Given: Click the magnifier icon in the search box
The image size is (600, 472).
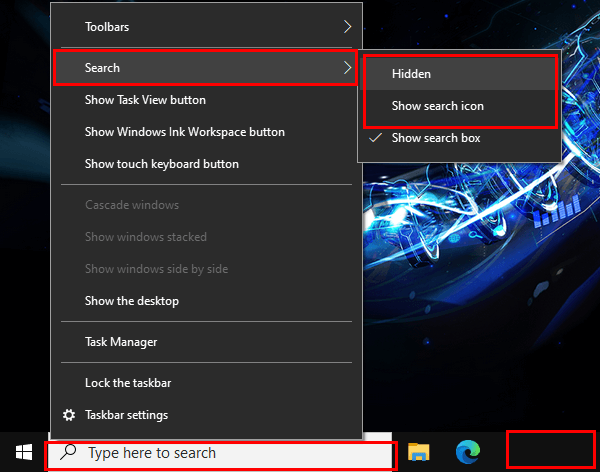Looking at the screenshot, I should (x=68, y=453).
